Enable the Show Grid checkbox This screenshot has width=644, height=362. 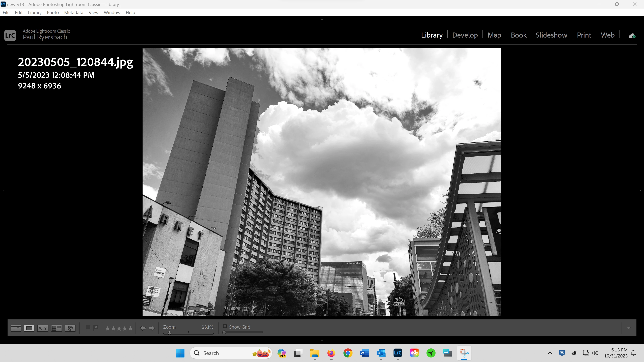[x=225, y=326]
